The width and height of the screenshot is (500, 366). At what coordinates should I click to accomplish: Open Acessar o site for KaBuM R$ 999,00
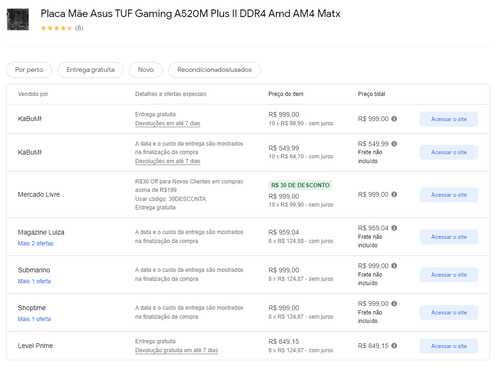coord(449,119)
